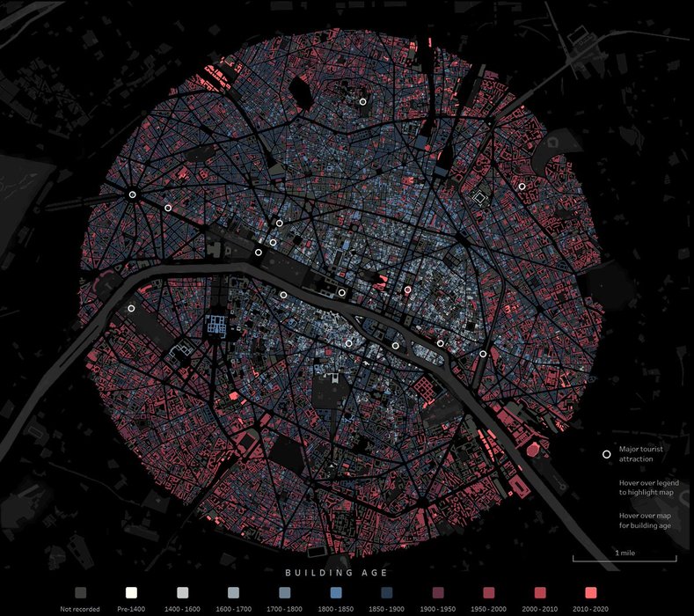This screenshot has height=616, width=694.
Task: Select the easternmost tourist attraction marker
Action: point(522,187)
